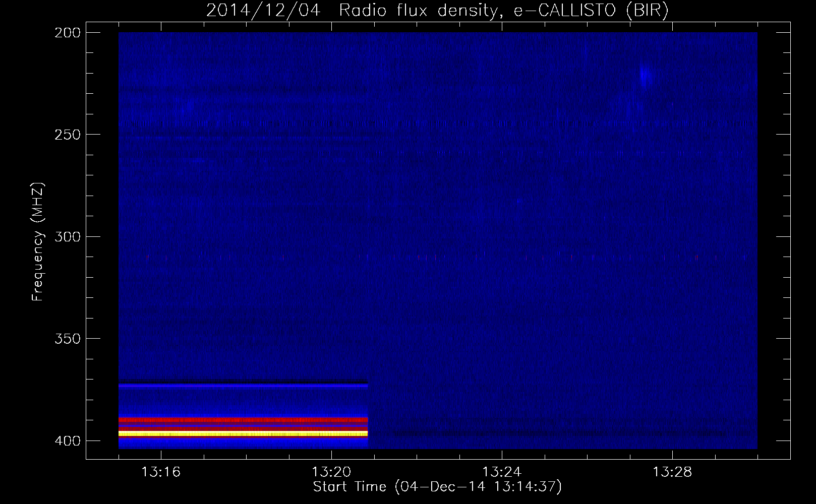Click the yellow emission band near 397 MHz
Viewport: 816px width, 504px height.
click(243, 433)
